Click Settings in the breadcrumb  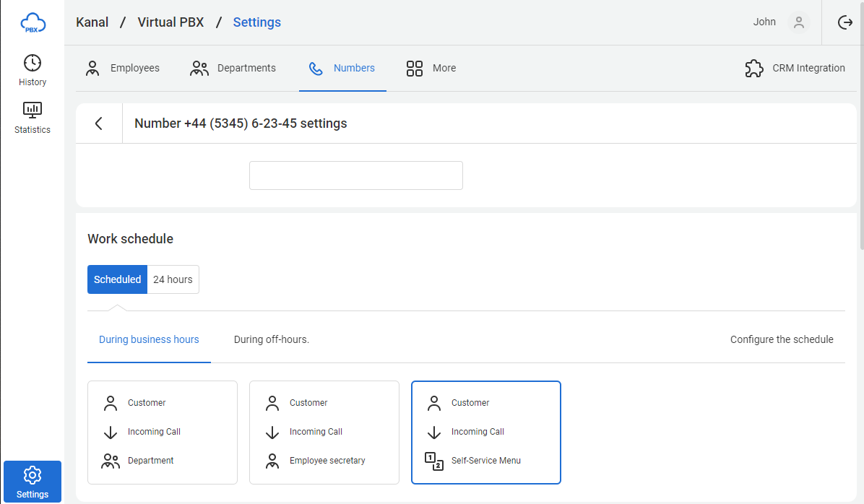tap(256, 22)
